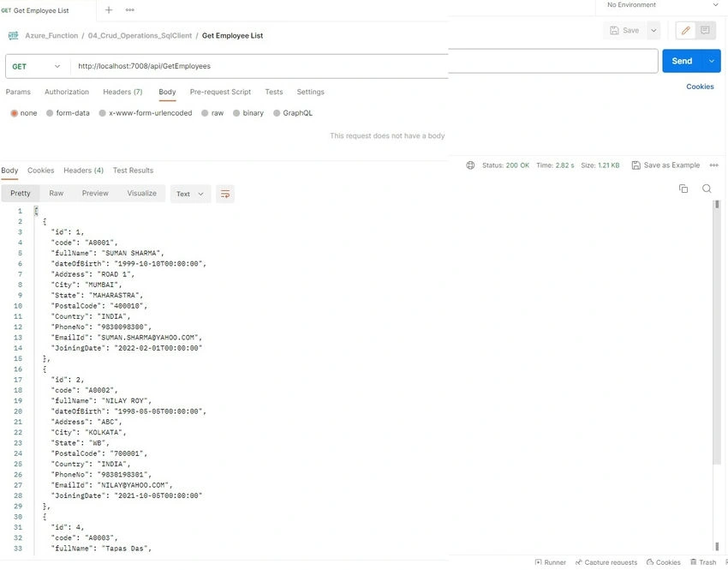Image resolution: width=728 pixels, height=570 pixels.
Task: Select the Get Employee List request tab
Action: 35,10
